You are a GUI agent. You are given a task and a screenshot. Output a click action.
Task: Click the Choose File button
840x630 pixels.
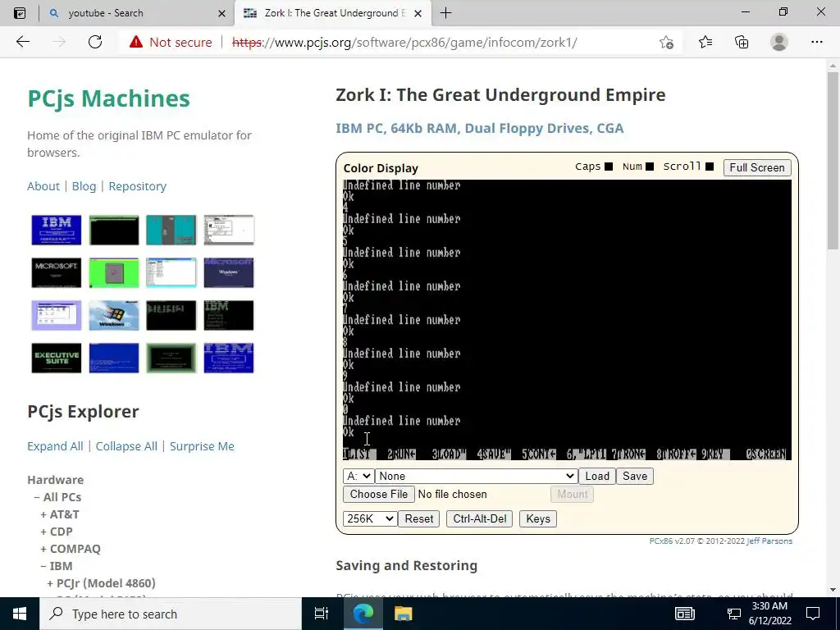tap(379, 494)
